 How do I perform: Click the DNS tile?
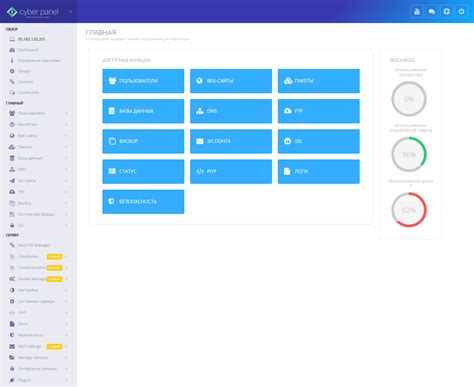[x=231, y=111]
